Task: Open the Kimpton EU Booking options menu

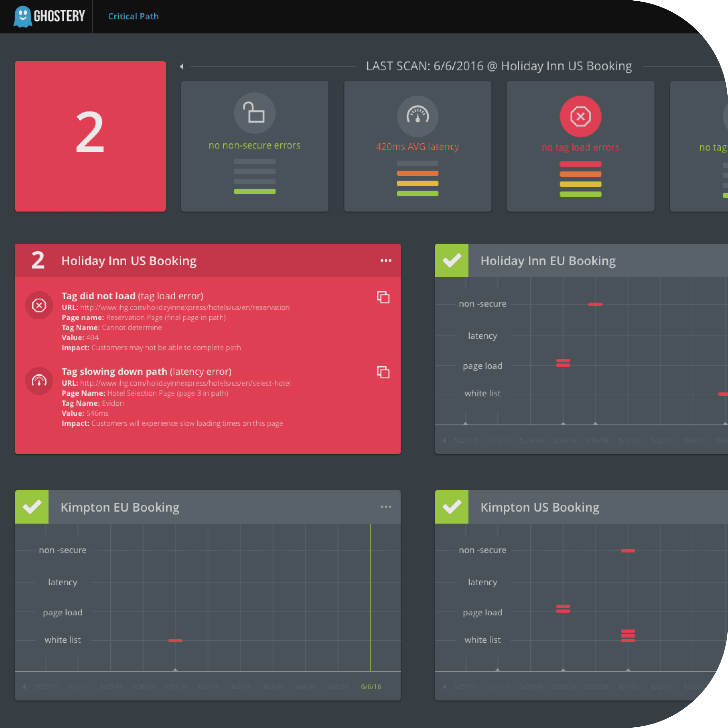Action: [386, 507]
